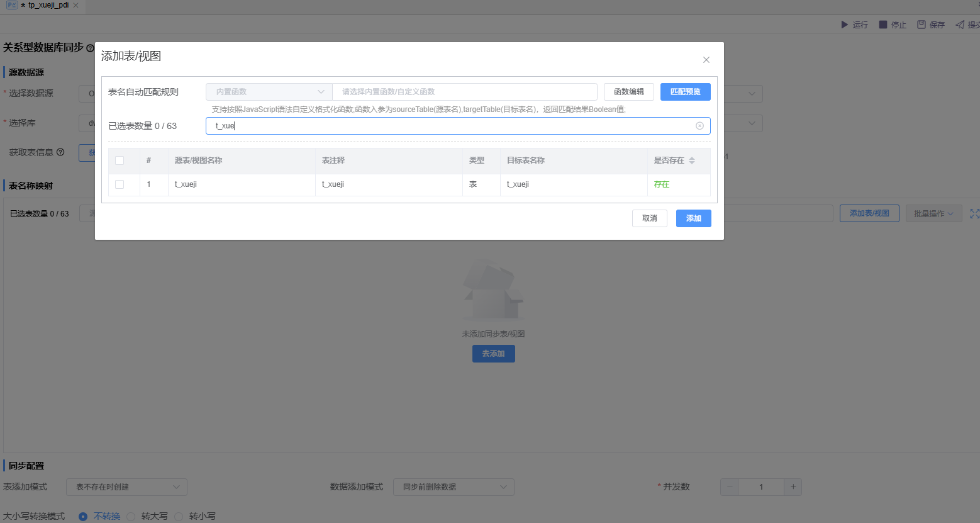The width and height of the screenshot is (980, 523).
Task: Increase 并发数 with the plus stepper
Action: (793, 487)
